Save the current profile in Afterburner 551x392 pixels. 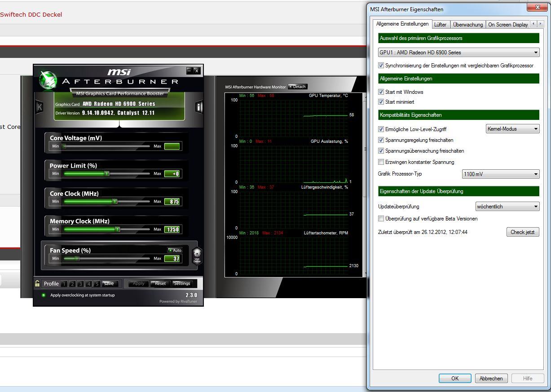[x=109, y=284]
